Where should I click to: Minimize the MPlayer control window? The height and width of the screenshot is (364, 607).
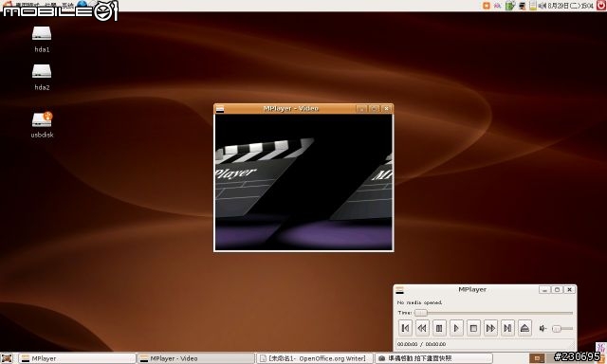click(x=544, y=289)
